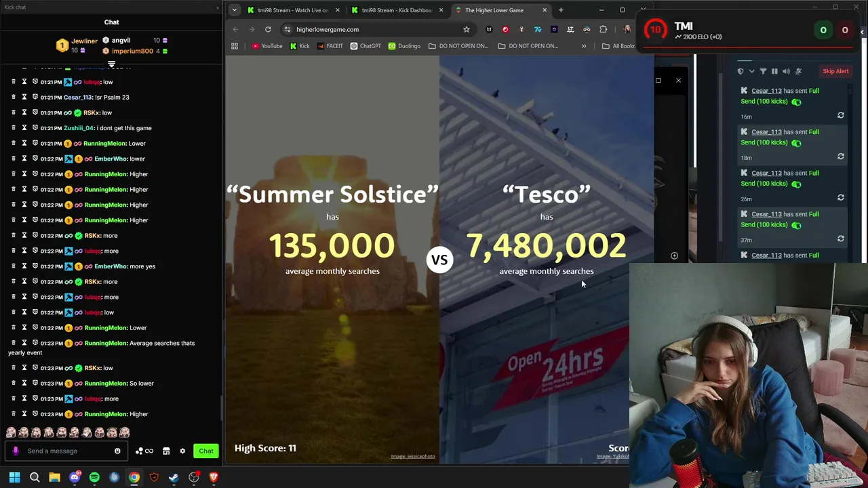Image resolution: width=868 pixels, height=488 pixels.
Task: Launch File Explorer from the taskbar
Action: tap(54, 477)
